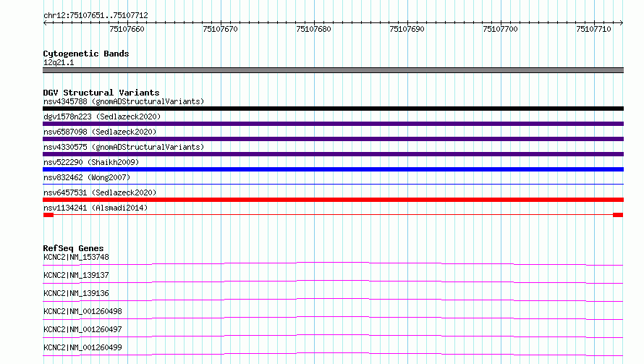
Task: Click the KCNC2|NM_001260499 transcript label
Action: click(x=82, y=347)
